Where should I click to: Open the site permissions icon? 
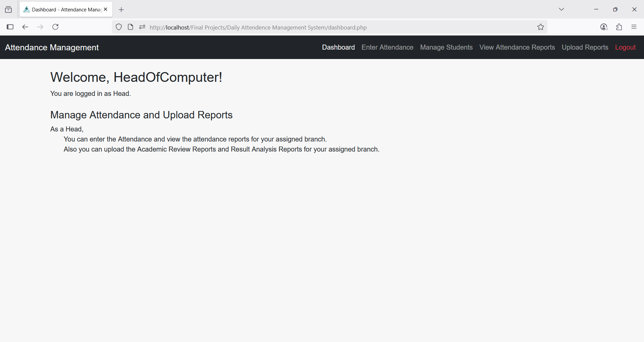pyautogui.click(x=142, y=27)
